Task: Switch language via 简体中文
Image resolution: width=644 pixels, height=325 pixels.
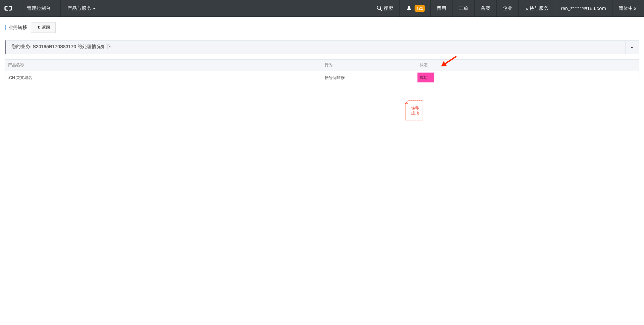Action: pos(628,8)
